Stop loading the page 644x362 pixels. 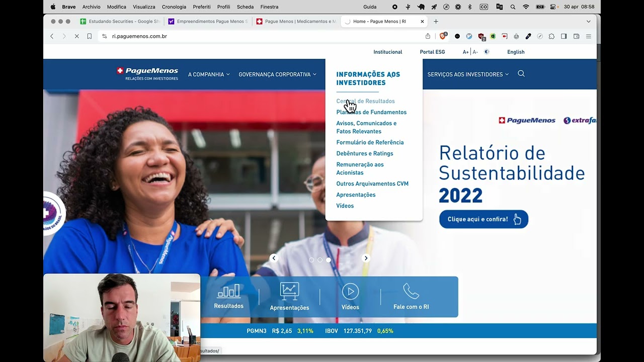76,36
